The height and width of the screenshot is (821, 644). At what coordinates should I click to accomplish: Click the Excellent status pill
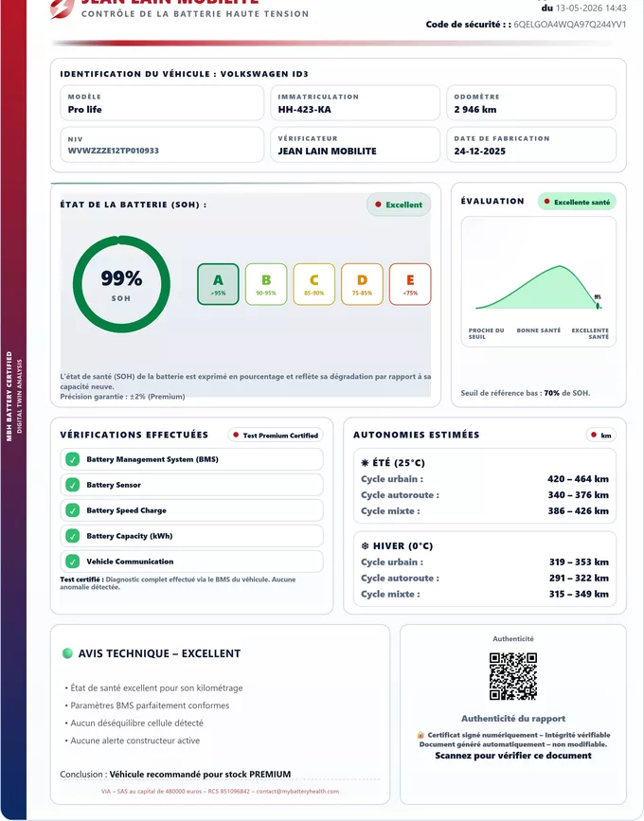click(399, 205)
